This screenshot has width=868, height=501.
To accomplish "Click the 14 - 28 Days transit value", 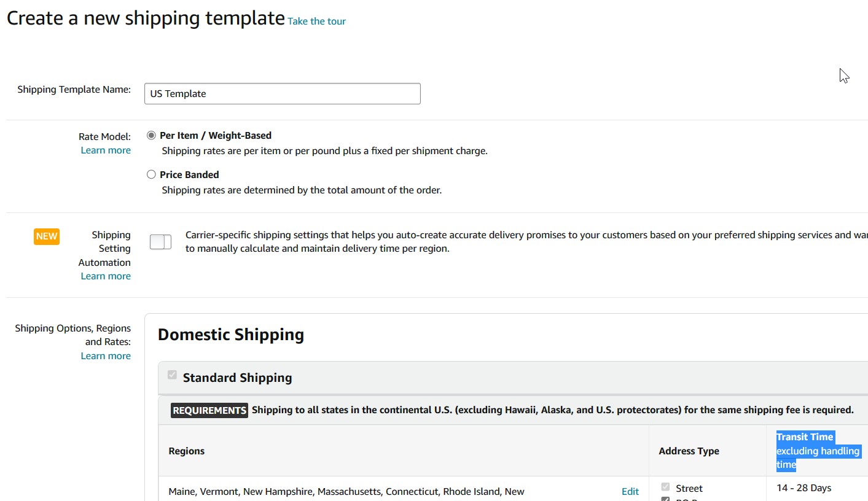I will [803, 488].
